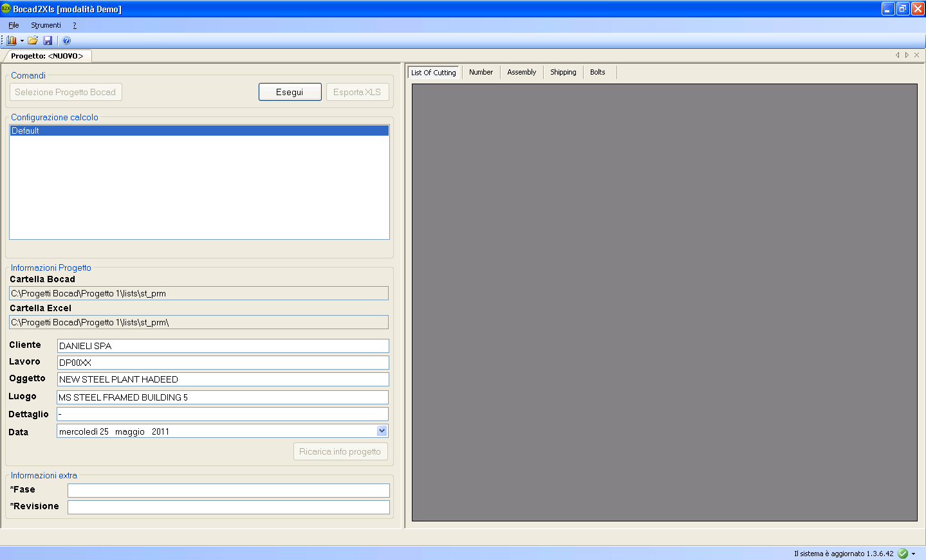The image size is (926, 560).
Task: Close the Progetto NUOVO document tab
Action: (x=916, y=55)
